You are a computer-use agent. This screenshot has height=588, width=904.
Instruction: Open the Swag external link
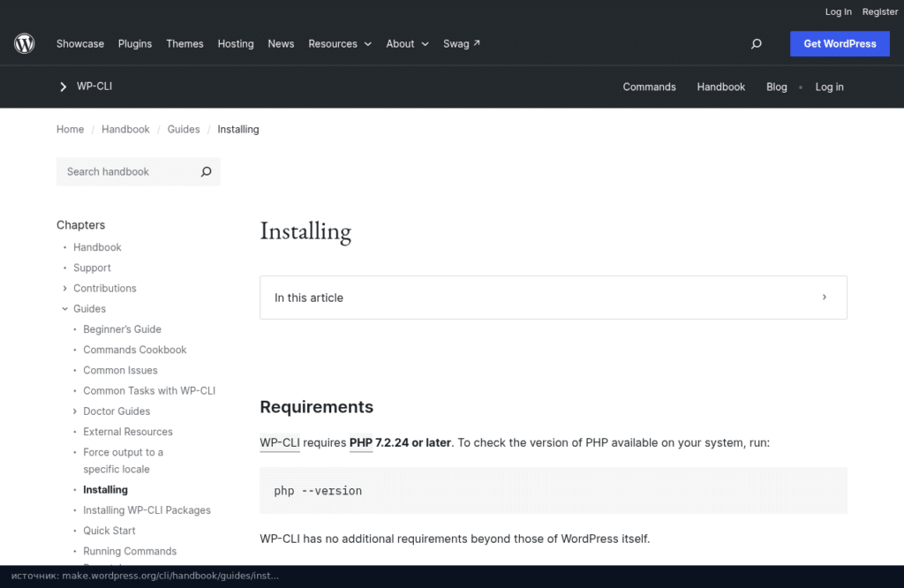[x=461, y=44]
